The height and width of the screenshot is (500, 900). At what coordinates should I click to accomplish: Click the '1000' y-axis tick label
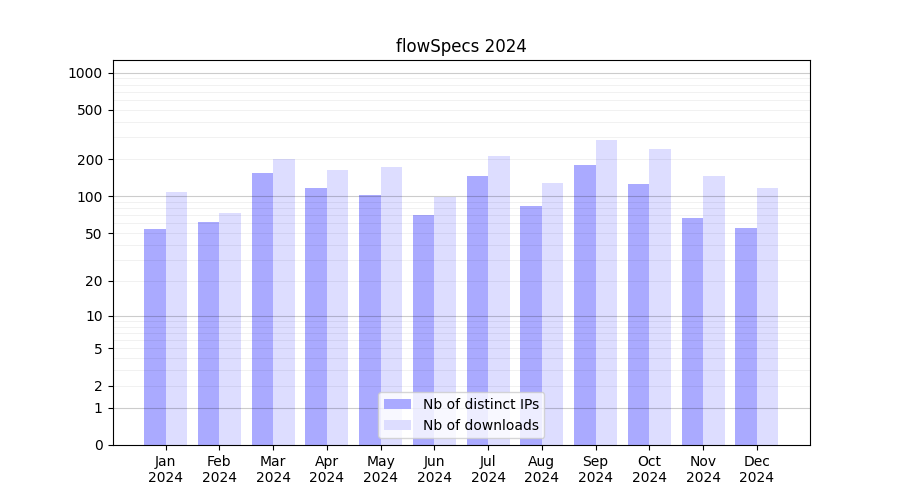[85, 73]
